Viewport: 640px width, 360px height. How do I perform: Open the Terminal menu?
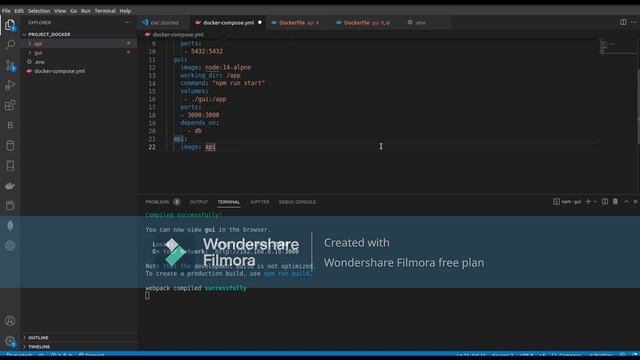pos(105,11)
